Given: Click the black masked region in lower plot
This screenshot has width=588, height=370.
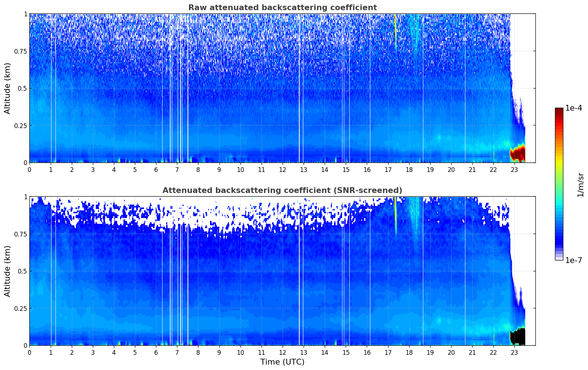Looking at the screenshot, I should point(519,337).
